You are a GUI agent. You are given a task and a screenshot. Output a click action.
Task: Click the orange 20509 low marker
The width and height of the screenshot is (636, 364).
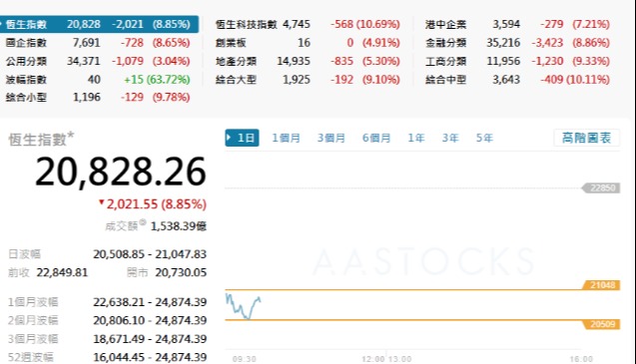[601, 324]
